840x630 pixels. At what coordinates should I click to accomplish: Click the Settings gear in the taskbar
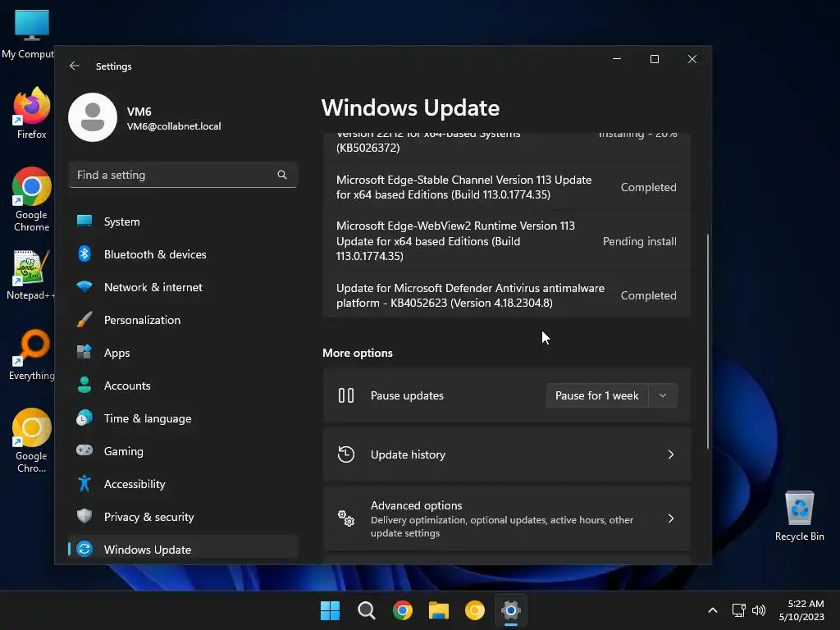tap(511, 610)
